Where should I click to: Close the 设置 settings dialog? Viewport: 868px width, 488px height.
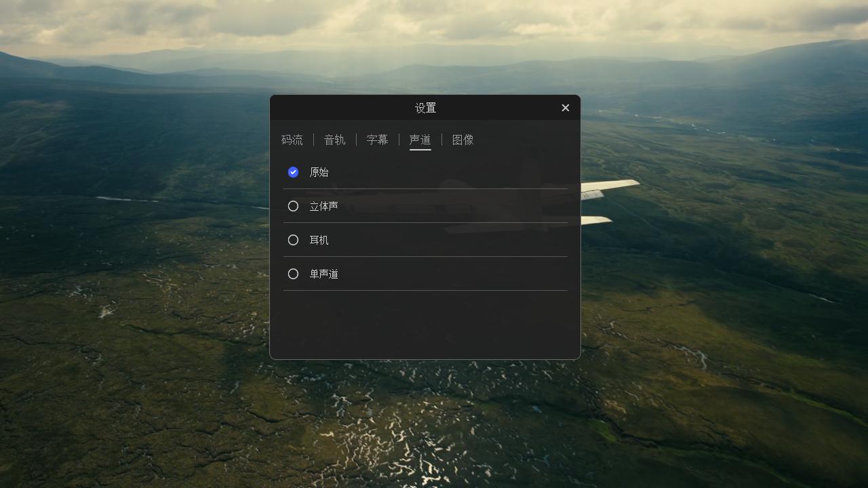pos(565,107)
